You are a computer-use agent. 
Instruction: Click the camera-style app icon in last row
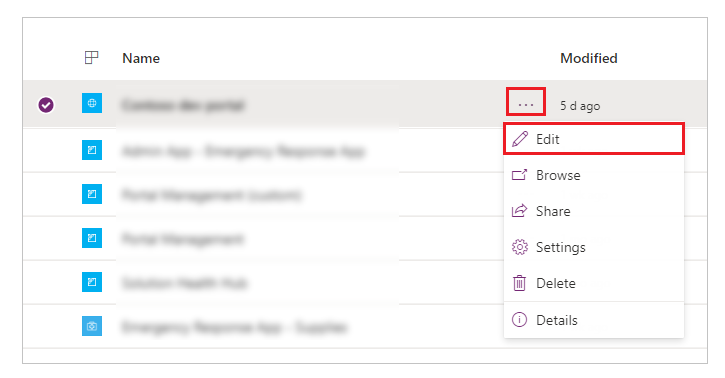point(92,326)
